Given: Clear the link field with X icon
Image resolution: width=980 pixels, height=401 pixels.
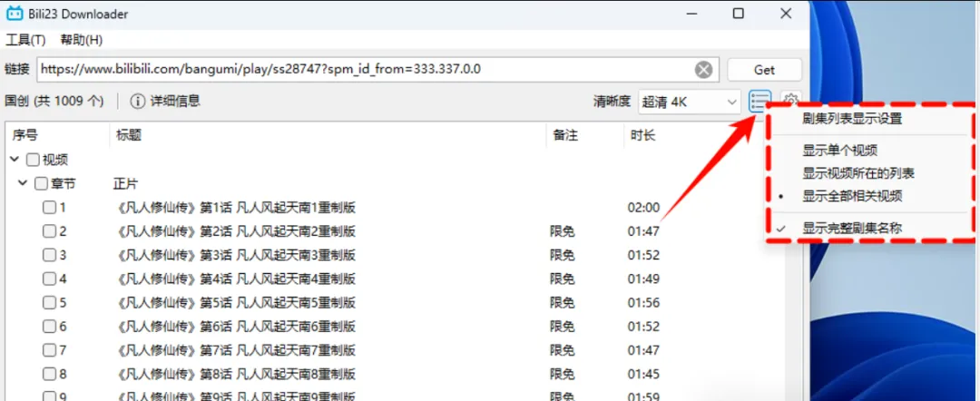Looking at the screenshot, I should pos(704,69).
